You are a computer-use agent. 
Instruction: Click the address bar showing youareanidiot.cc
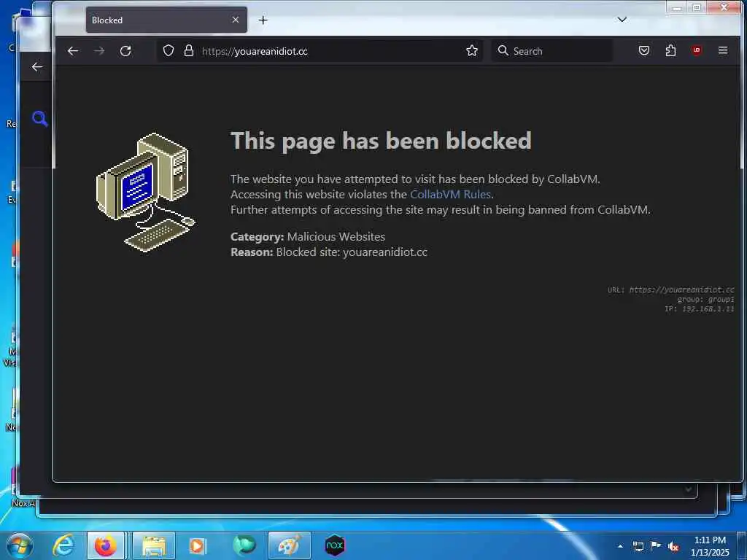[320, 51]
